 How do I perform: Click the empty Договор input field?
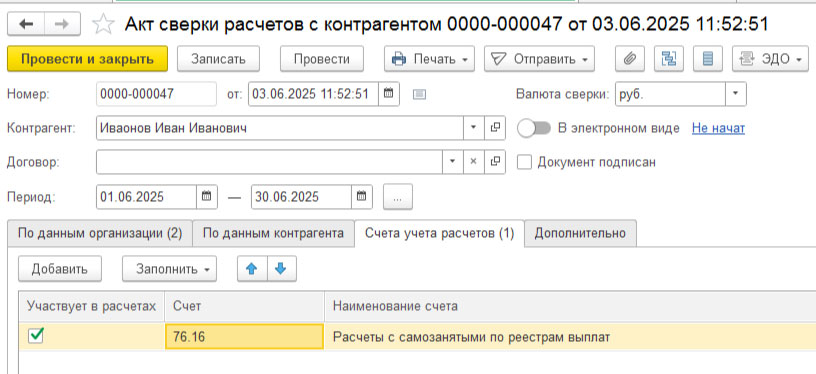point(270,162)
